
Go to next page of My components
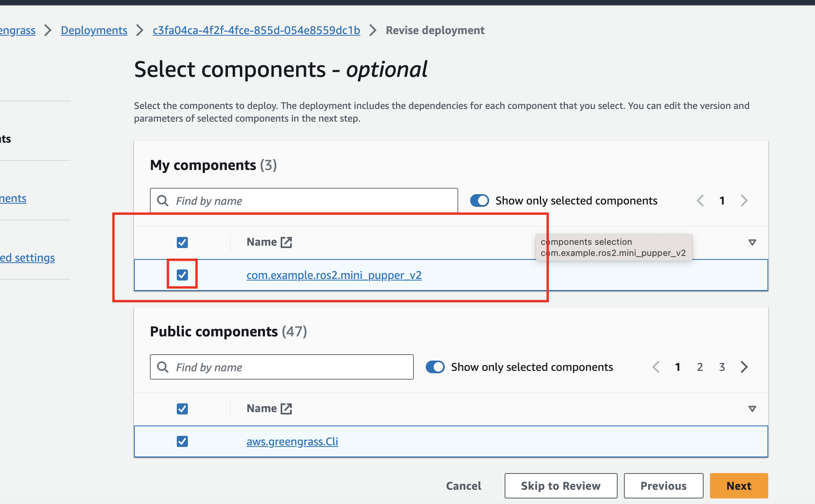click(744, 200)
